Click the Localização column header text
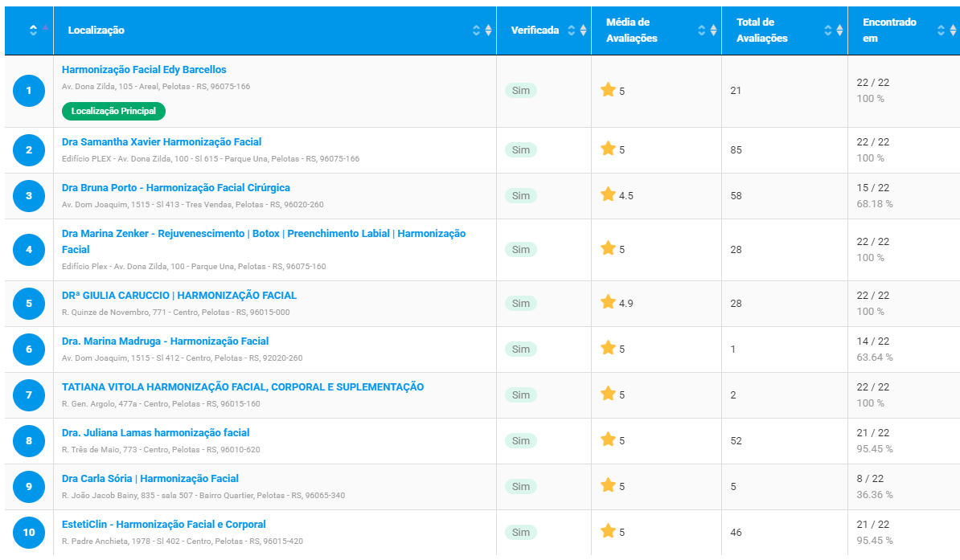 tap(96, 30)
